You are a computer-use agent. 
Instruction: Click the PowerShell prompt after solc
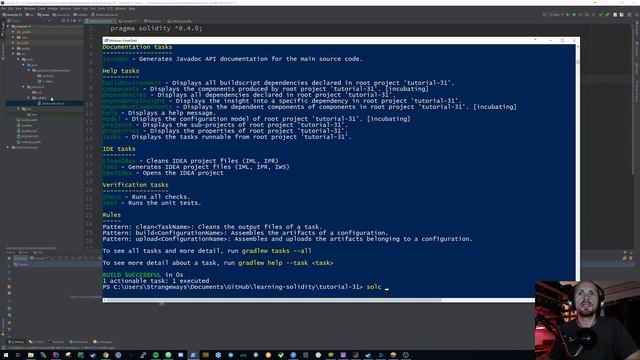(386, 287)
